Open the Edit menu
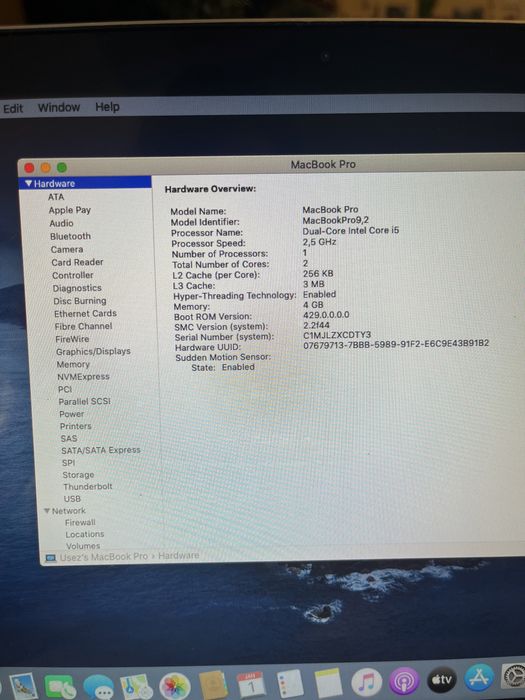This screenshot has height=700, width=525. [x=13, y=109]
